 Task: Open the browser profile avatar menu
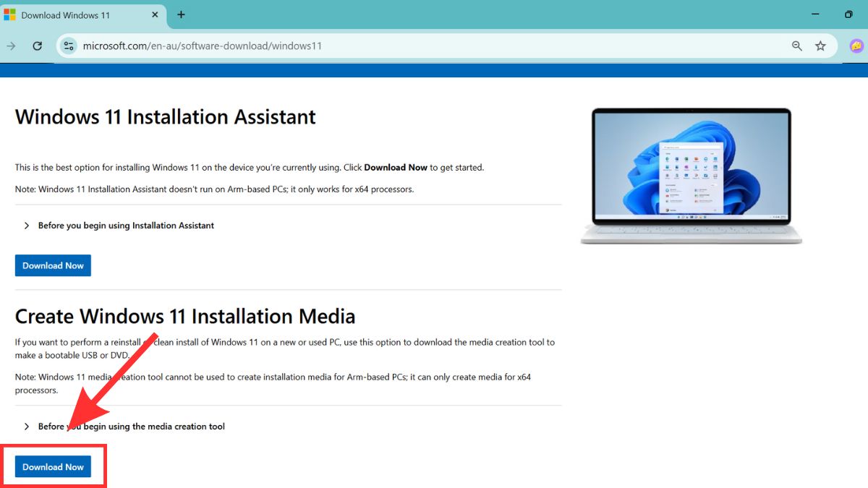pyautogui.click(x=856, y=46)
